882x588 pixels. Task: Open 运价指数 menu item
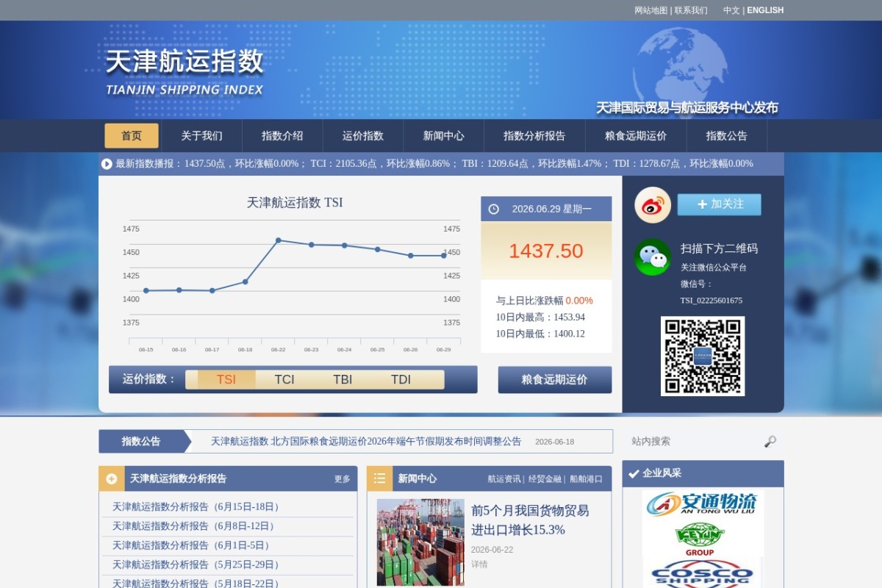tap(363, 136)
